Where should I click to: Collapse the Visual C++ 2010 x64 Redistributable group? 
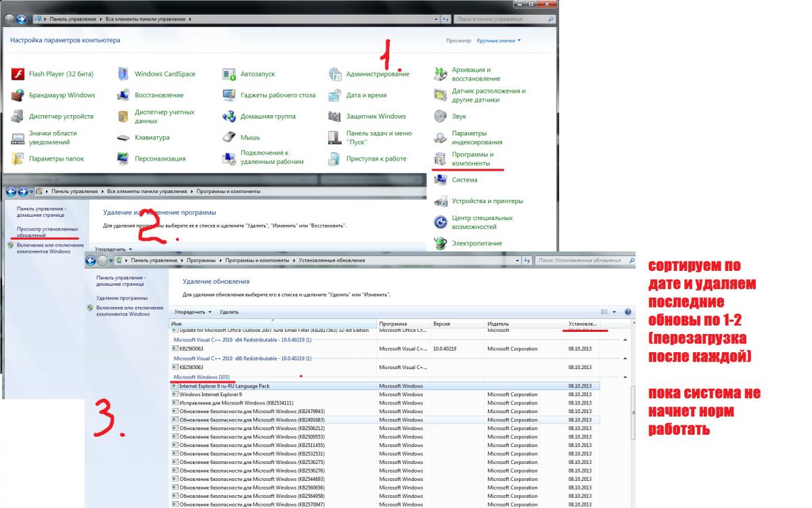click(x=625, y=339)
